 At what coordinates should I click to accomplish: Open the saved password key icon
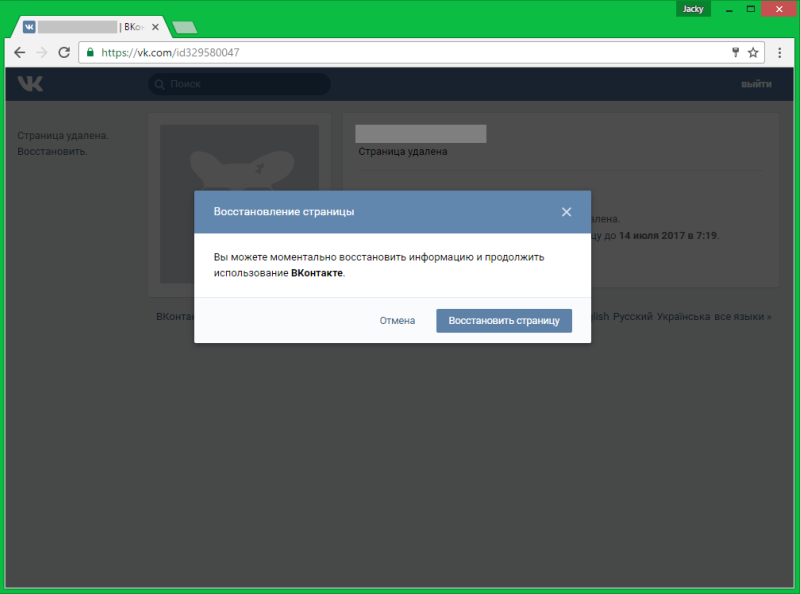(x=735, y=52)
